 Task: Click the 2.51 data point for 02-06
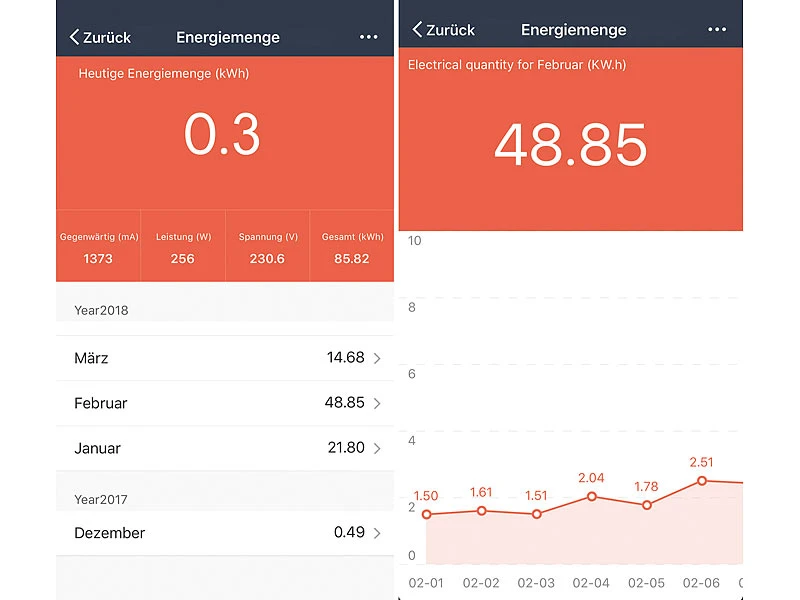[x=702, y=481]
